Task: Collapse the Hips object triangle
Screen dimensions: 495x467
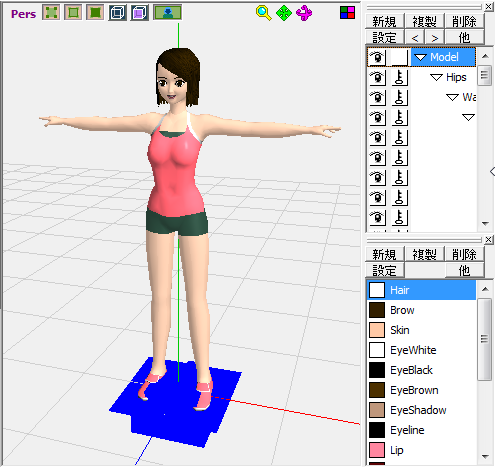Action: [436, 77]
